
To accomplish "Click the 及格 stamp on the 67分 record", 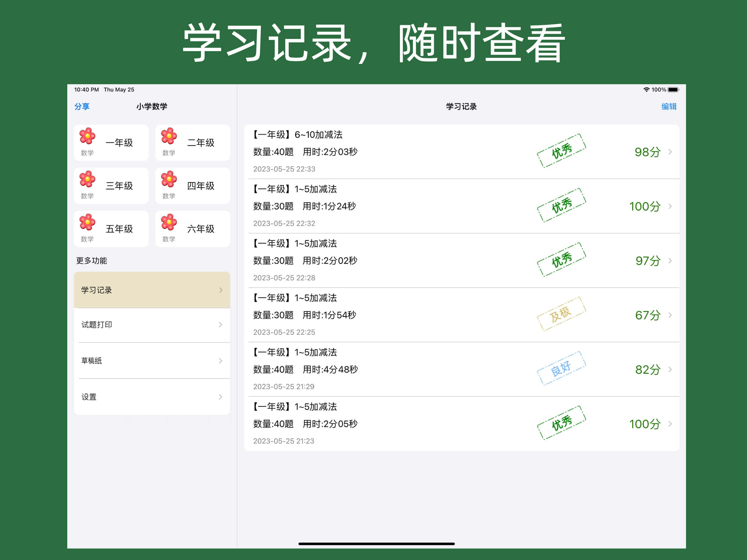I will [x=561, y=314].
